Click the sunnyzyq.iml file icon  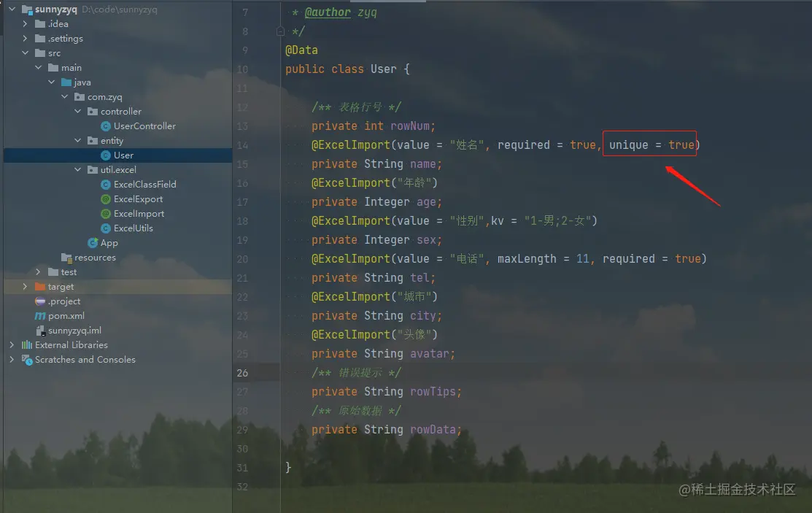point(40,331)
